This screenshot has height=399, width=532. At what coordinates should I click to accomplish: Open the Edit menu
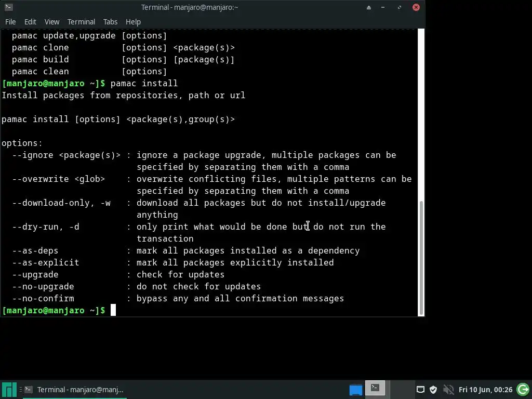coord(30,22)
